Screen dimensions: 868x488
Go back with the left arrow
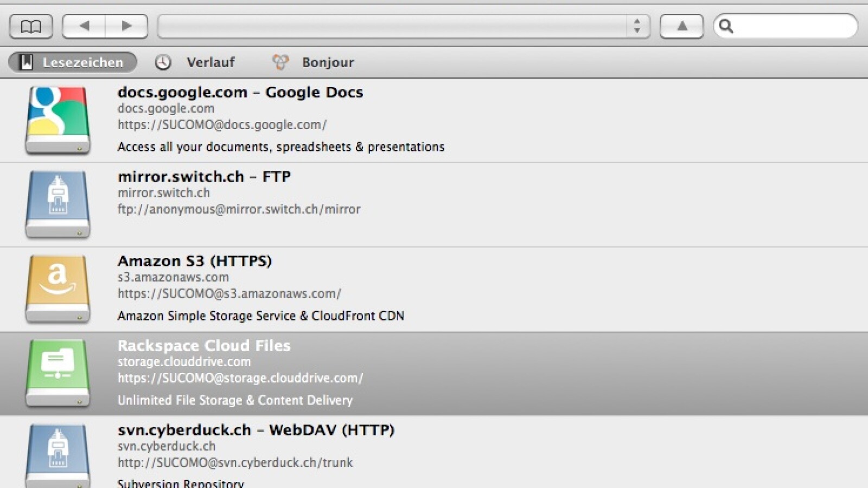click(84, 26)
